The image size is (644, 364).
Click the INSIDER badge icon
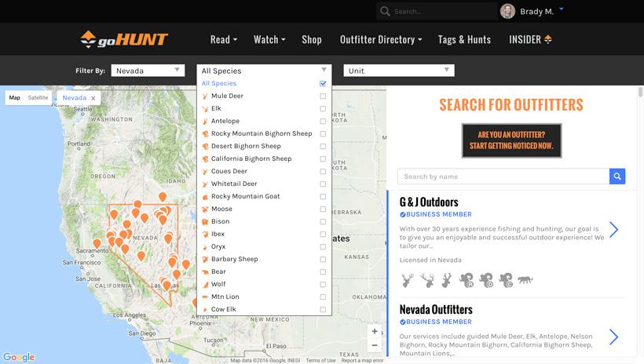[x=548, y=39]
